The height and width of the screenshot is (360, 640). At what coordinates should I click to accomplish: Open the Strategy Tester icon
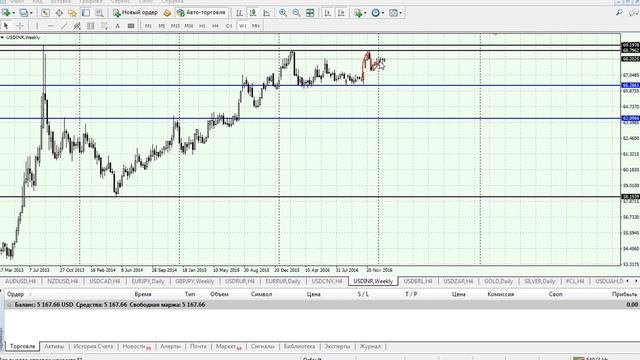click(x=99, y=13)
